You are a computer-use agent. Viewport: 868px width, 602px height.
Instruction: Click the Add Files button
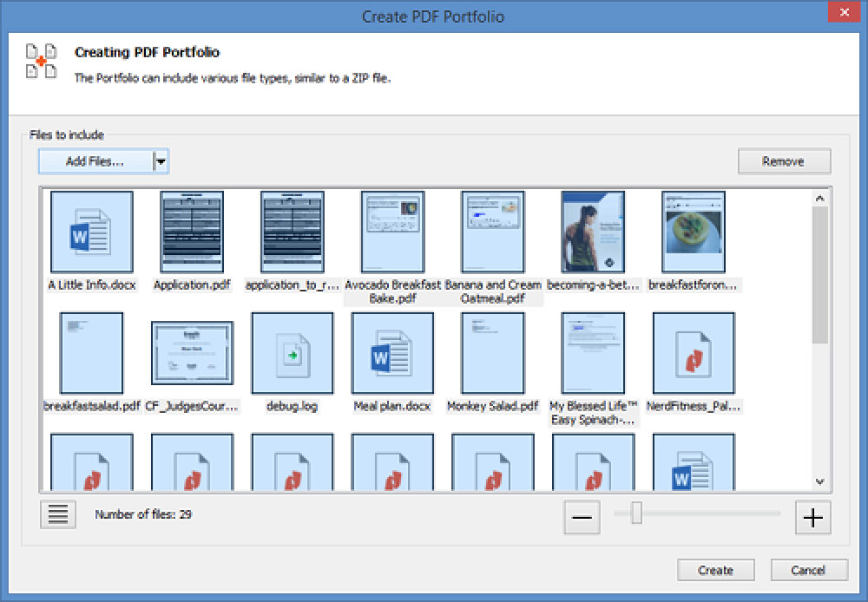pos(95,160)
